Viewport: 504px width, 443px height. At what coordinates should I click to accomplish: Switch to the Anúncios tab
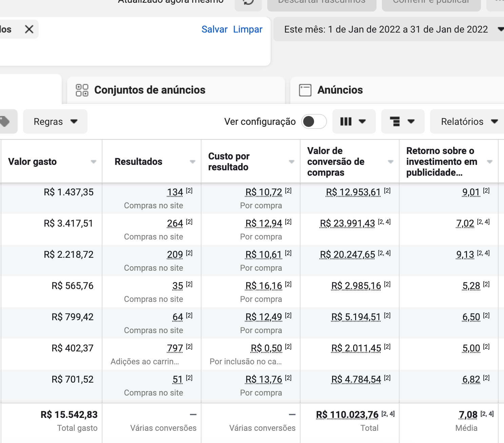coord(397,90)
